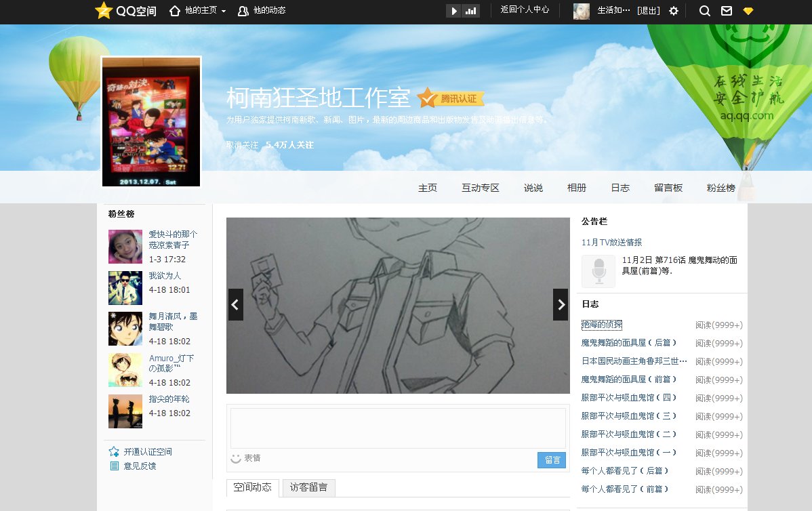Open the profile poster picture
This screenshot has width=812, height=511.
pos(151,122)
